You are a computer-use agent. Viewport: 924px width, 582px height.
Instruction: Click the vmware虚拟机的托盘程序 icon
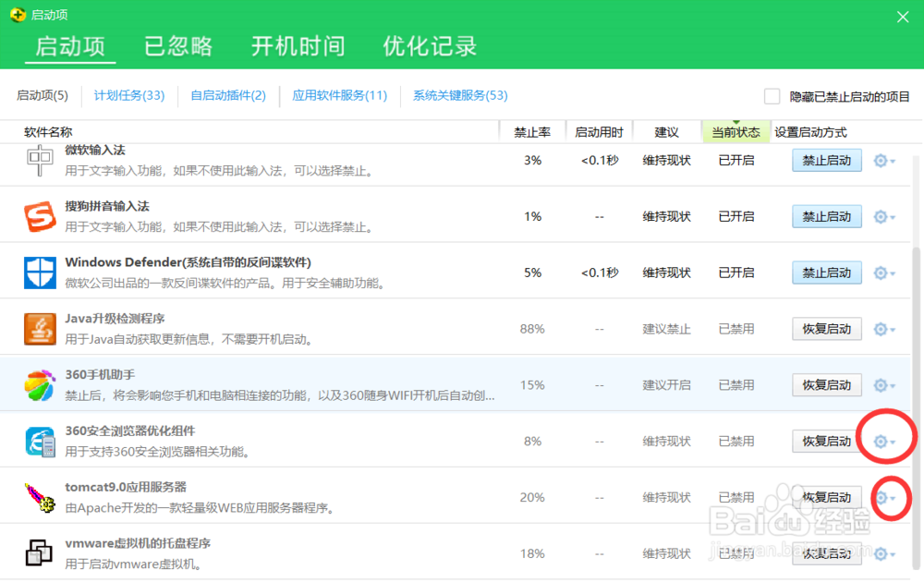coord(40,553)
